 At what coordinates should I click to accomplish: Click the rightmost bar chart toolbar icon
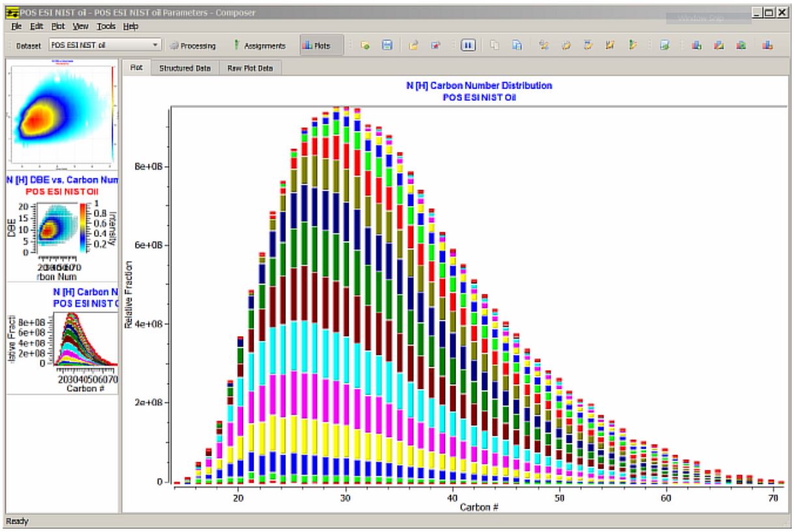click(768, 46)
